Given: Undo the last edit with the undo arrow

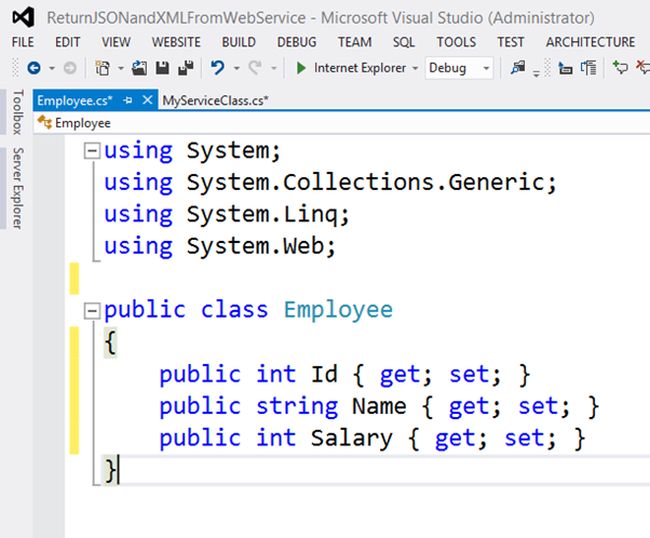Looking at the screenshot, I should pos(218,68).
